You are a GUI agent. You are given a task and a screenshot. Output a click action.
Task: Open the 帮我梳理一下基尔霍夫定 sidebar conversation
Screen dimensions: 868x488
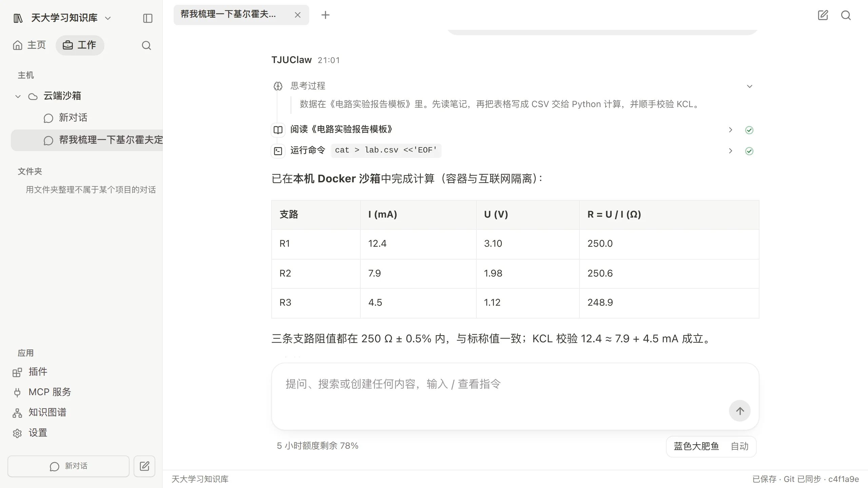click(87, 140)
